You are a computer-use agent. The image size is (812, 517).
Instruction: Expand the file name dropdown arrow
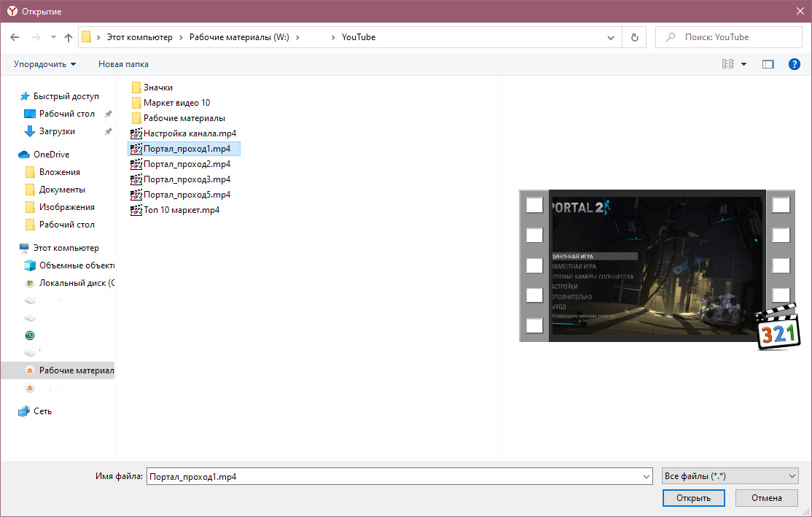pyautogui.click(x=647, y=477)
